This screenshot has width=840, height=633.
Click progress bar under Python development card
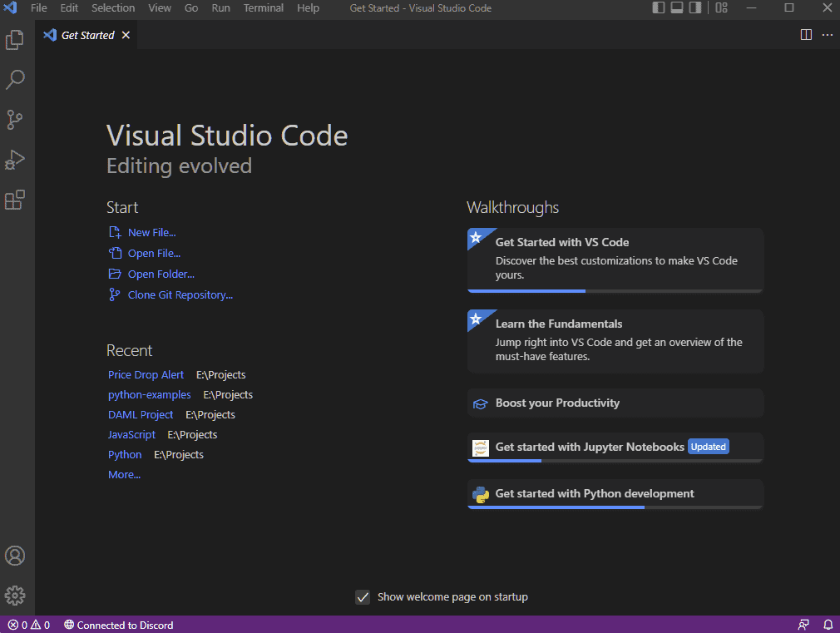615,507
